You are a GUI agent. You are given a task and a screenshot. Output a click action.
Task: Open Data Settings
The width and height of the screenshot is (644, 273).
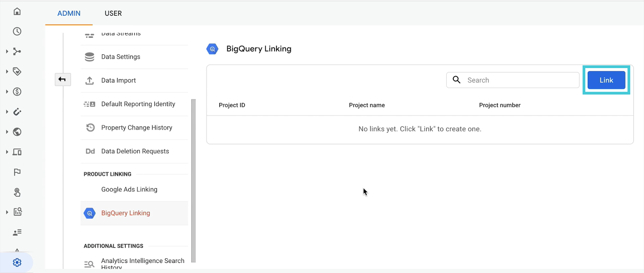click(x=134, y=57)
